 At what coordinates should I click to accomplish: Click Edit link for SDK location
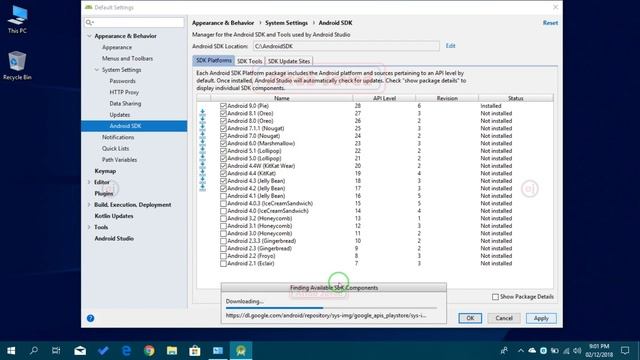(x=450, y=46)
